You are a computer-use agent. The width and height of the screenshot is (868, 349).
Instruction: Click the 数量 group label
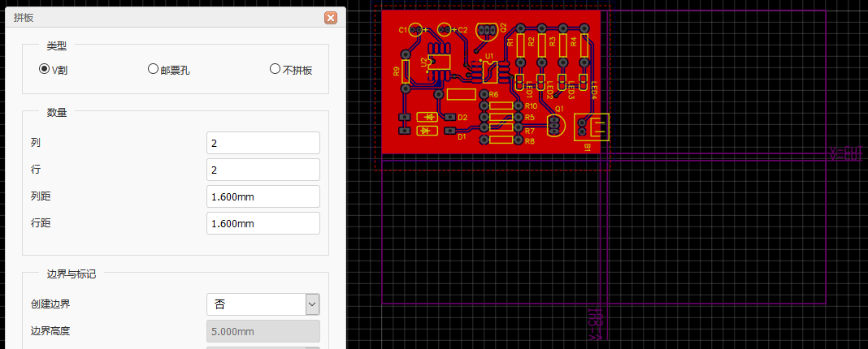click(x=56, y=113)
